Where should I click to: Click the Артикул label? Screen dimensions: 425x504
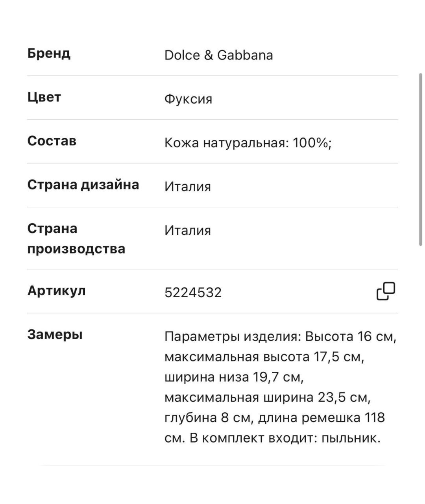[56, 291]
